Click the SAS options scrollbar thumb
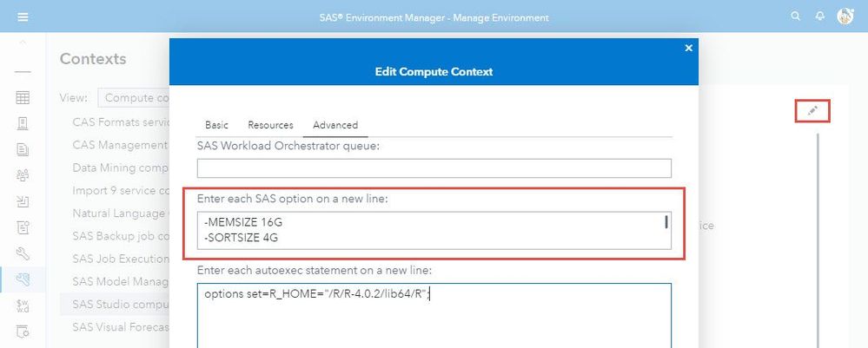 pos(666,221)
